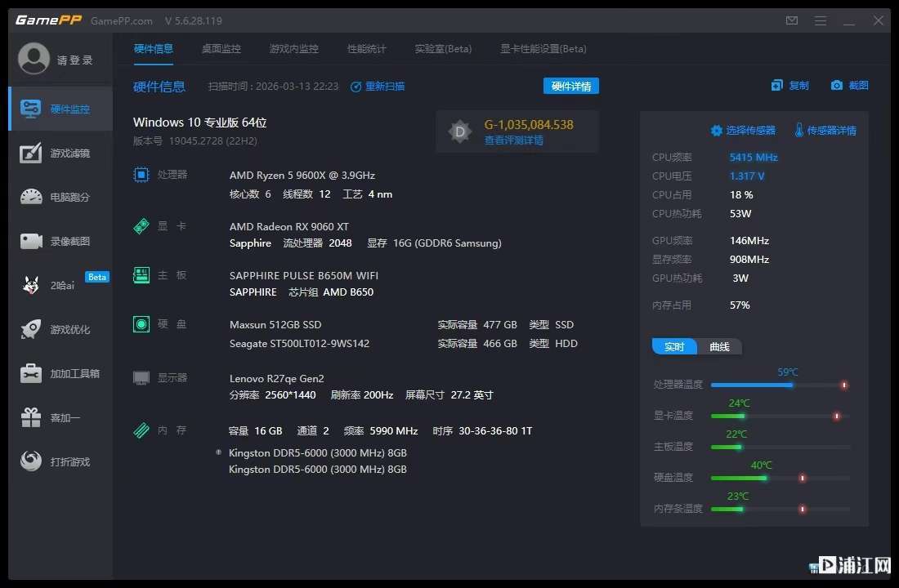Open 游戏滤镜 in the sidebar
The image size is (899, 588).
tap(60, 153)
